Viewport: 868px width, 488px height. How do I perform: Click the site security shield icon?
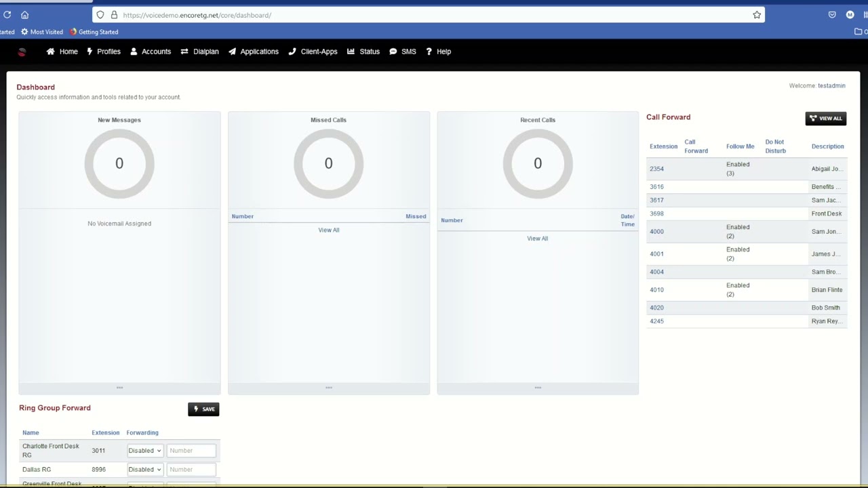[100, 15]
